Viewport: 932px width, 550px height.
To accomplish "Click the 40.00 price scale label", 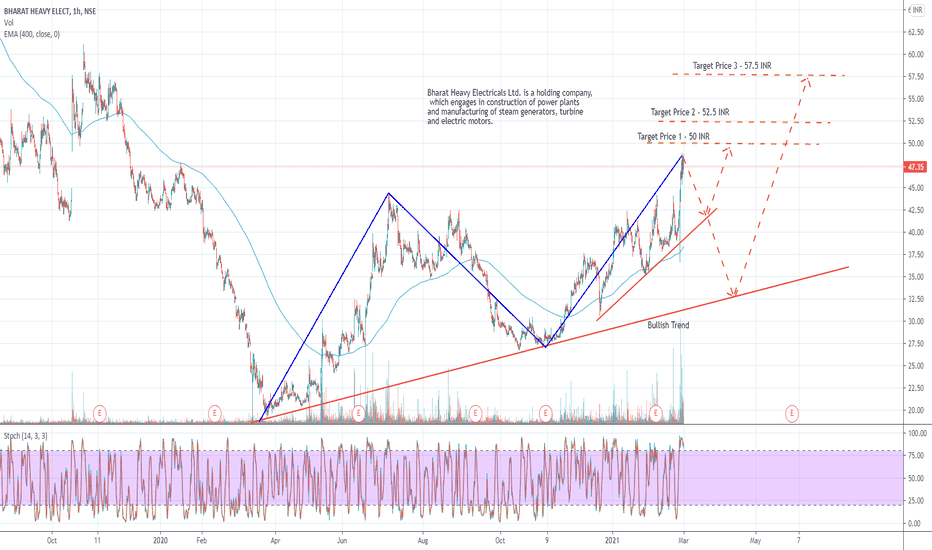I will 915,232.
